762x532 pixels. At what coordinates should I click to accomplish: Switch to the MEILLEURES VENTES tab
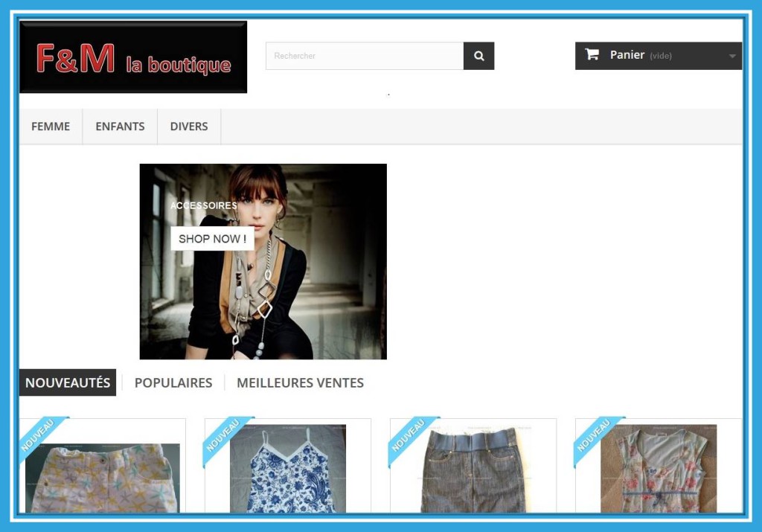301,383
